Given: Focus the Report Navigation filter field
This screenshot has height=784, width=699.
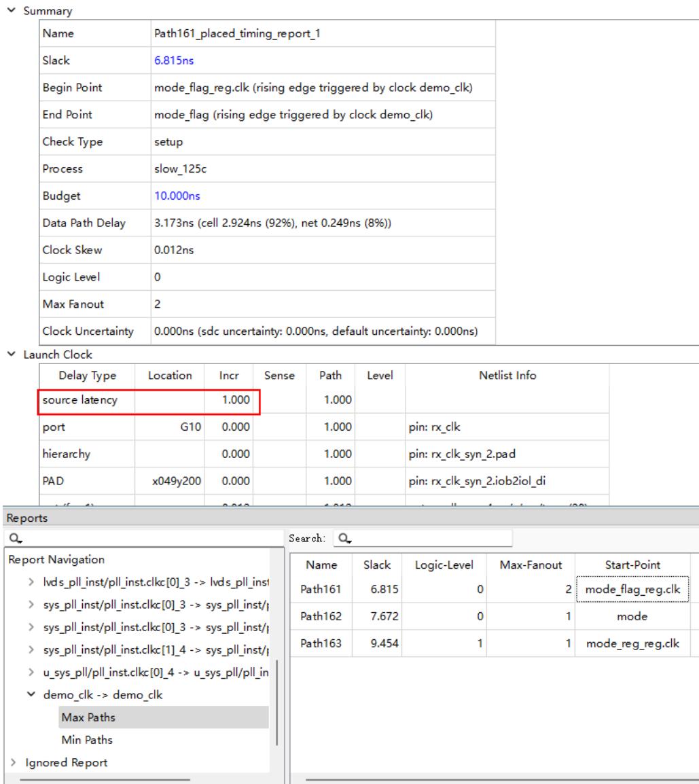Looking at the screenshot, I should 144,539.
